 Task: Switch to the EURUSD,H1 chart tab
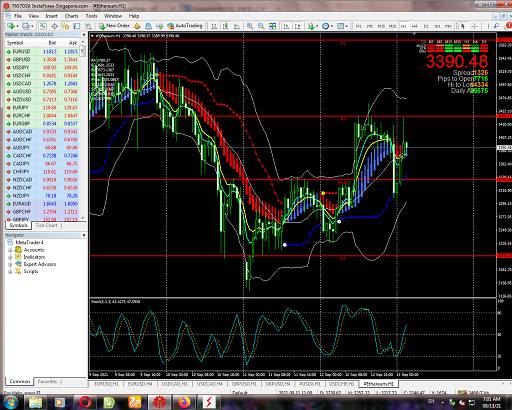[x=106, y=384]
